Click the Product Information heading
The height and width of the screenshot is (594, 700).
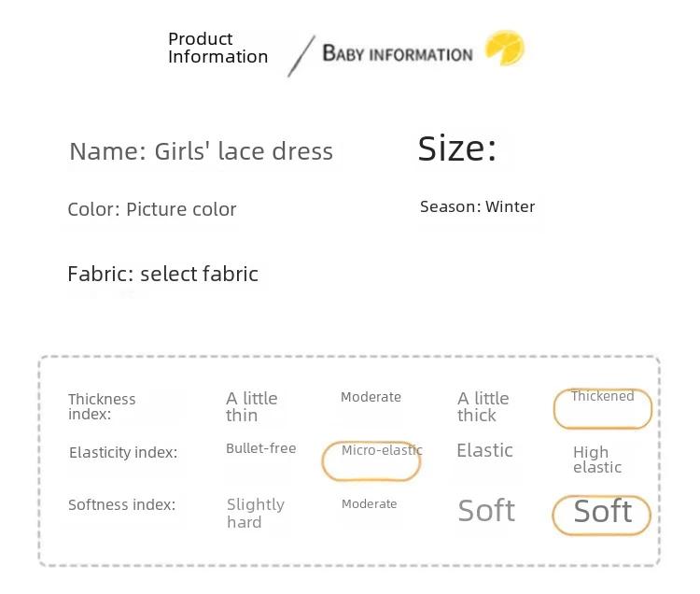click(217, 48)
